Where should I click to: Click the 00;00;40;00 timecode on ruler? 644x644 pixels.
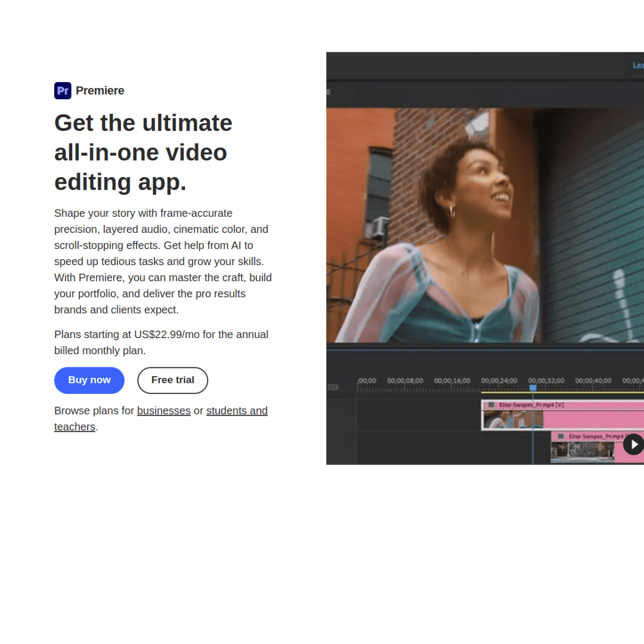593,381
